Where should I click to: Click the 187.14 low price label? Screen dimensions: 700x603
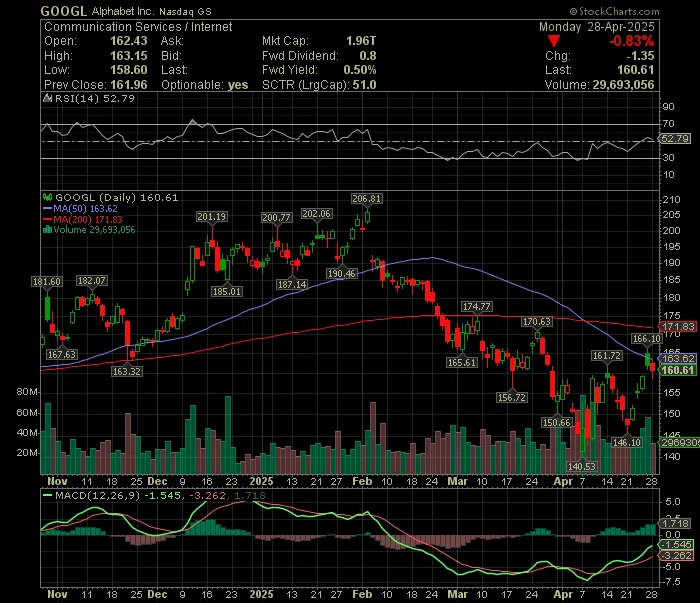click(292, 284)
